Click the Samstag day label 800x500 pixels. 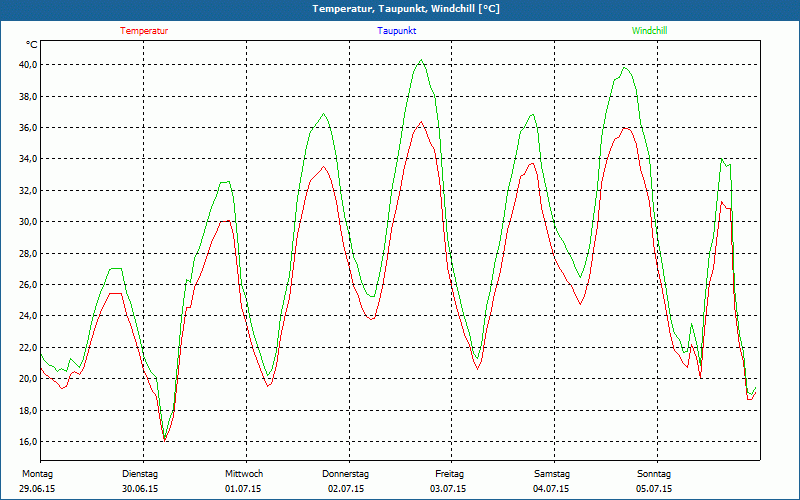coord(552,474)
